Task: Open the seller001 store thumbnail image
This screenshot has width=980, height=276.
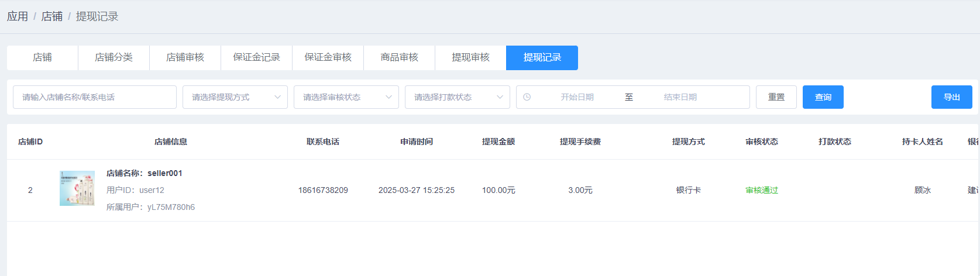Action: [77, 188]
